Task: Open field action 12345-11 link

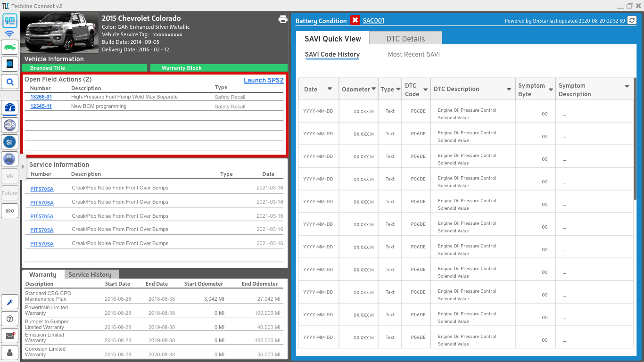Action: tap(41, 106)
